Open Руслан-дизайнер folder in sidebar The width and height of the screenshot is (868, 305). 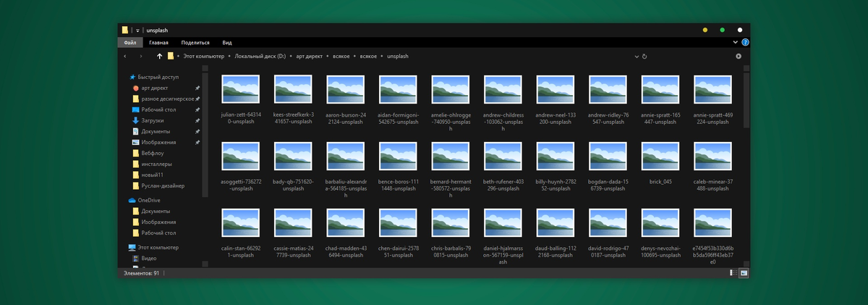pyautogui.click(x=158, y=185)
